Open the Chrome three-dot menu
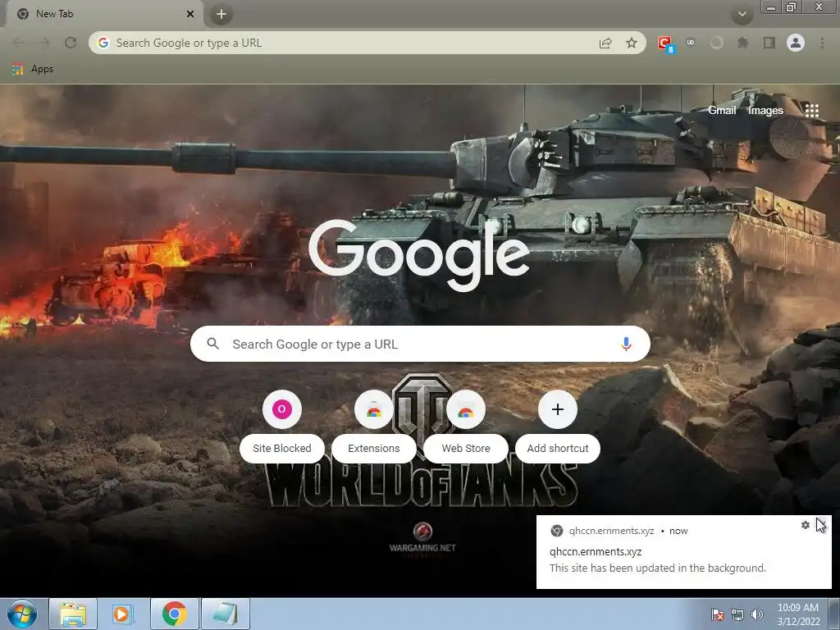The image size is (840, 630). (822, 43)
